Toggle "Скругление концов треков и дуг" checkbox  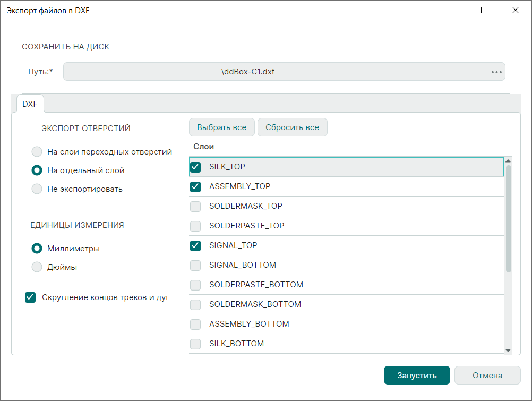30,297
